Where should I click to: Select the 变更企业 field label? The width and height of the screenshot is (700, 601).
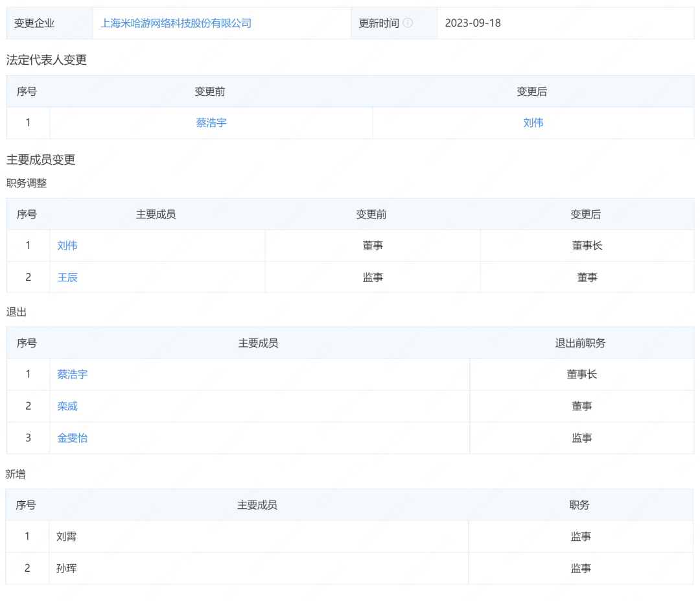coord(30,23)
